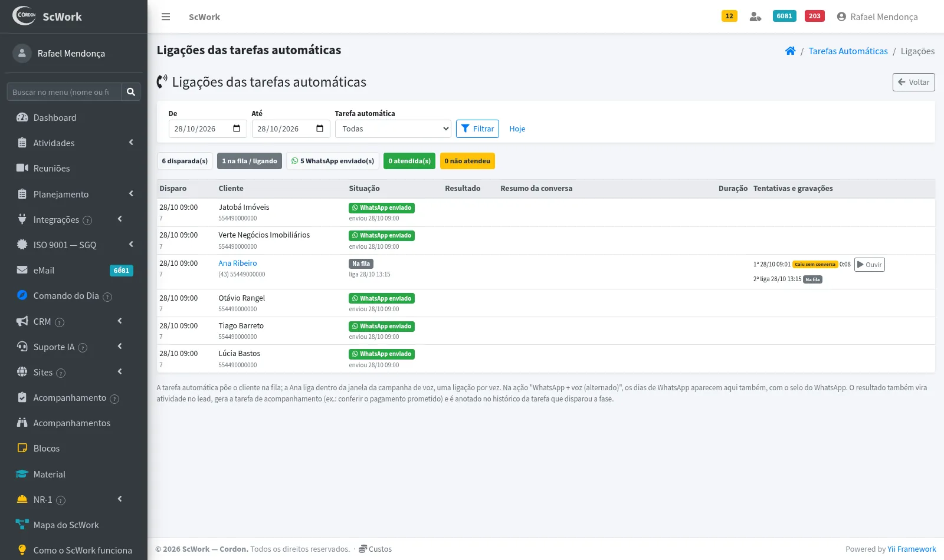
Task: Click the Reuniões video camera icon
Action: 22,168
